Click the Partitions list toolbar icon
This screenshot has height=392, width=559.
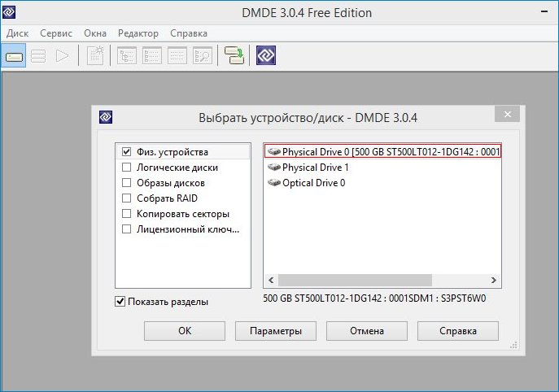(x=38, y=56)
